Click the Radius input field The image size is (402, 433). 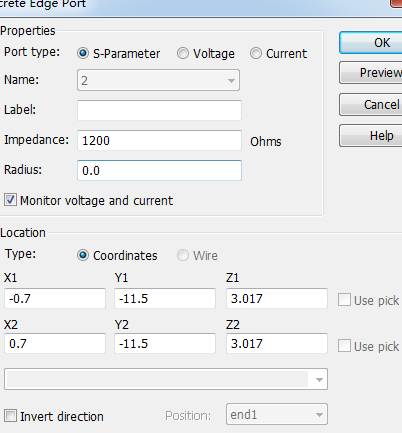pos(159,170)
